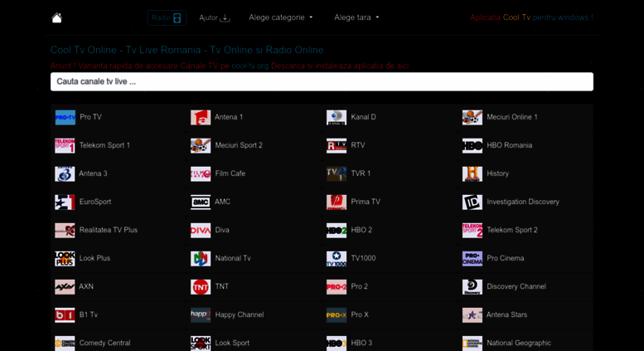The image size is (644, 351).
Task: Open the HBO 3 channel name link
Action: [x=361, y=344]
